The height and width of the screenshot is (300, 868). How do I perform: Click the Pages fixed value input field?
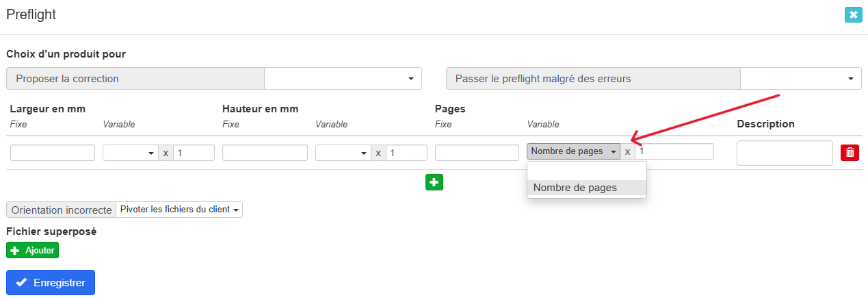[x=477, y=153]
